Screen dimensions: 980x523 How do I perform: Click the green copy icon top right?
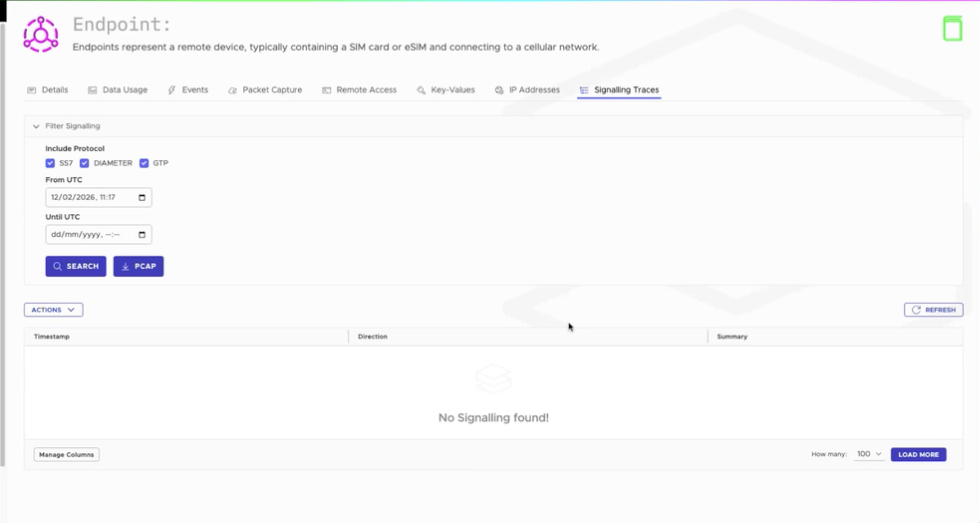pos(952,29)
